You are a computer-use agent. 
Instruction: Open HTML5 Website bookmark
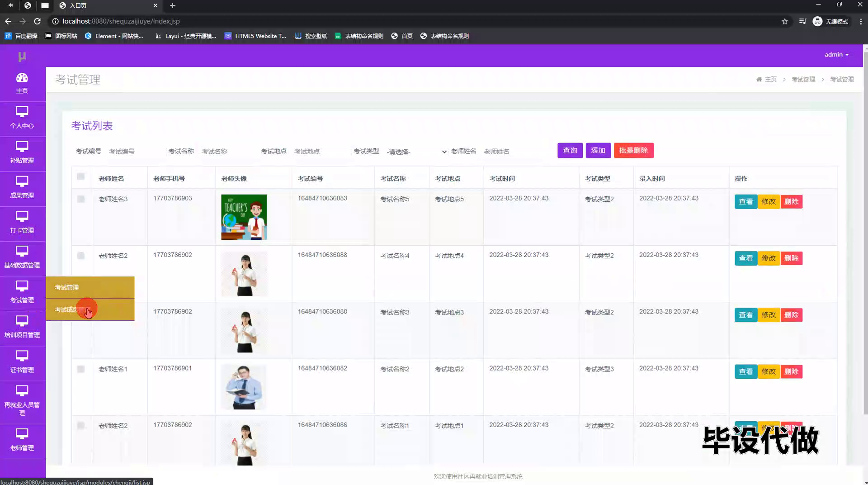(x=255, y=36)
